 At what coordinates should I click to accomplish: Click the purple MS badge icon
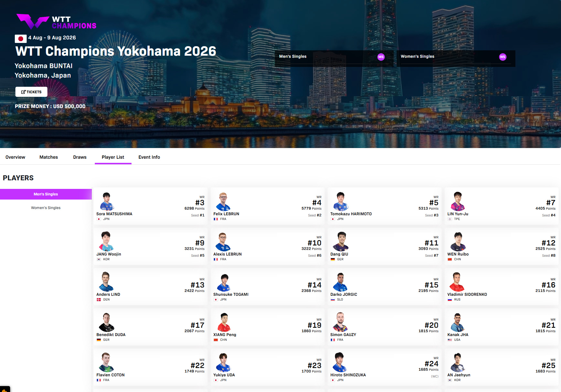click(x=381, y=57)
